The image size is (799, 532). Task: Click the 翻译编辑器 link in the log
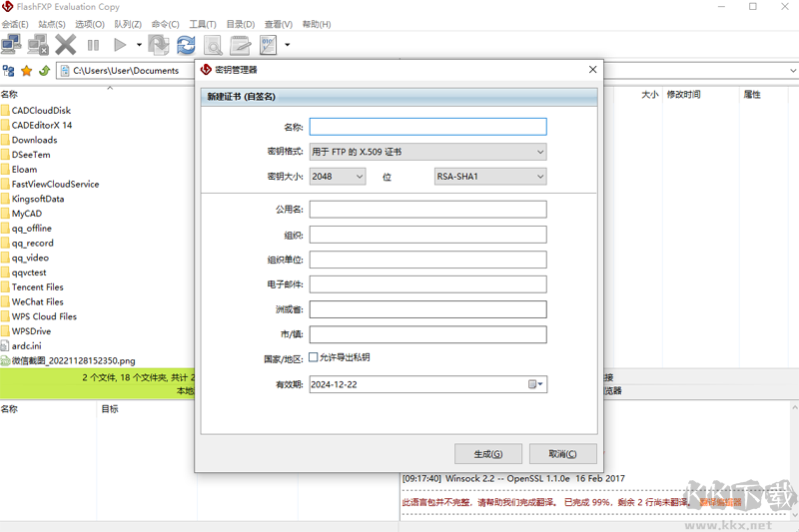(720, 502)
